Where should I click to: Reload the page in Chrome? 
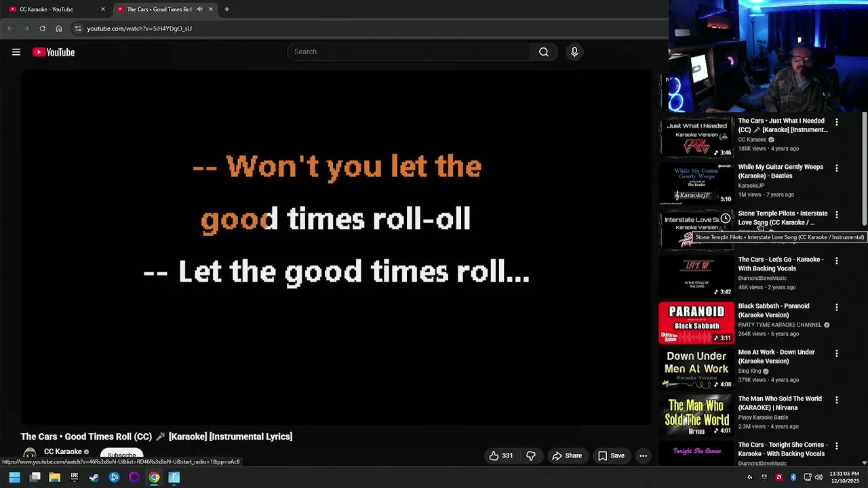click(42, 28)
